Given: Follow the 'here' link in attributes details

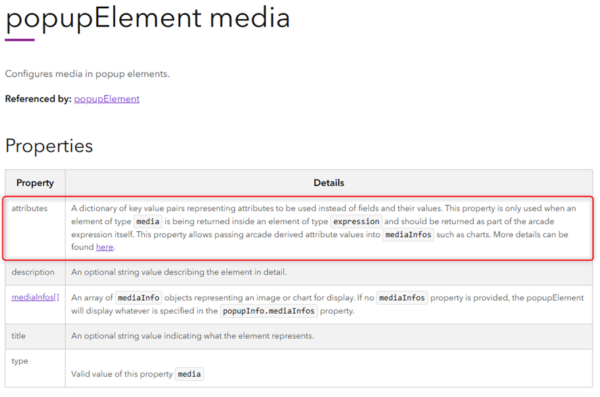Looking at the screenshot, I should point(104,247).
